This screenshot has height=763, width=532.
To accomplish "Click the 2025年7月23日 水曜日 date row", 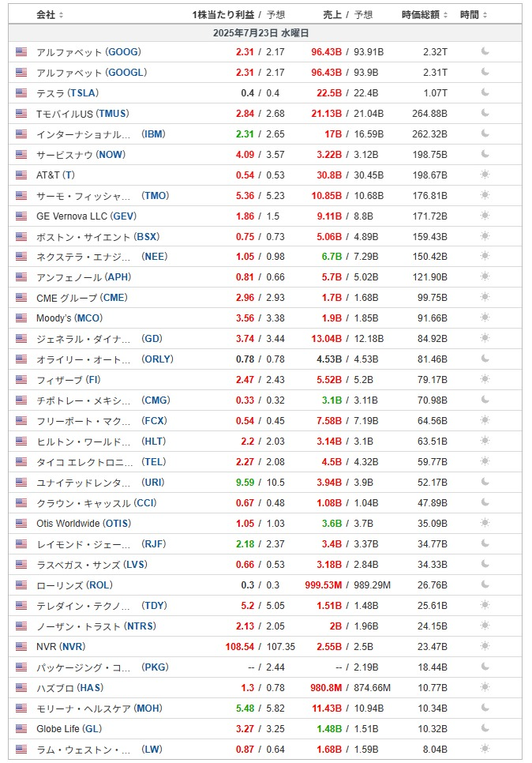I will coord(265,33).
